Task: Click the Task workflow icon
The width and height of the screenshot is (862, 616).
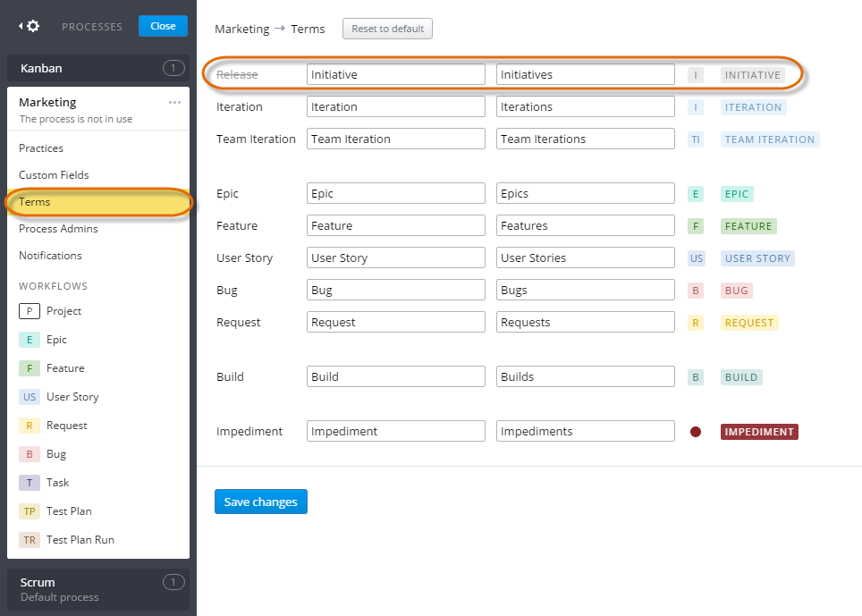Action: 28,482
